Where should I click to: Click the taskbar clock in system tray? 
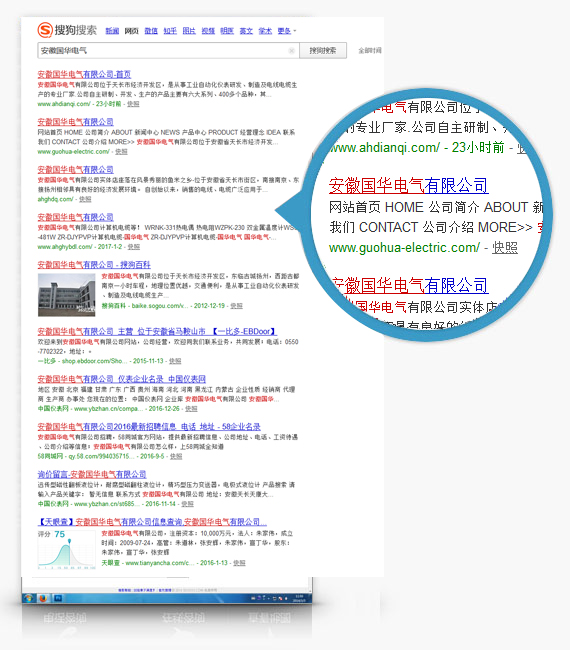tap(299, 598)
